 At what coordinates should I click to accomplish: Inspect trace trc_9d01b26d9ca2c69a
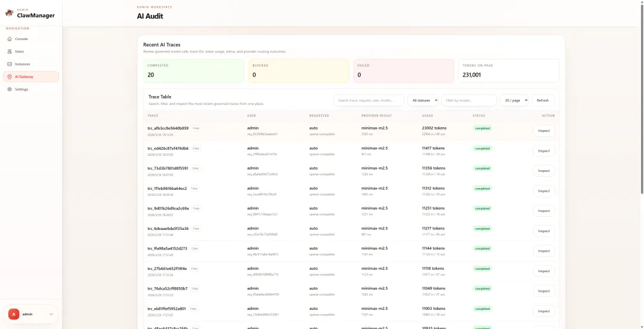(544, 211)
